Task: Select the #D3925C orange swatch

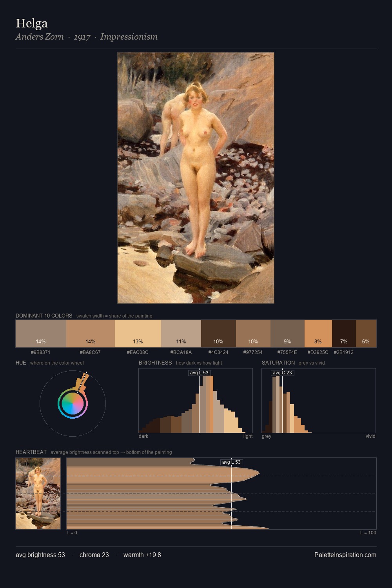Action: coord(318,334)
